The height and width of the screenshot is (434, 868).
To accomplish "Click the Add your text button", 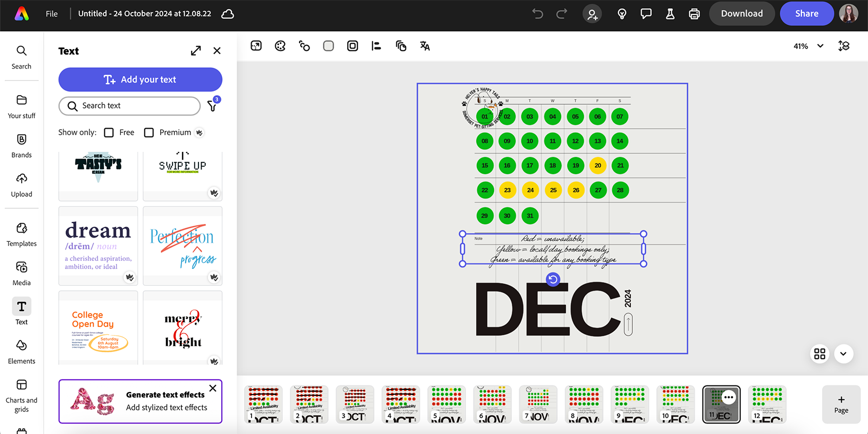I will 140,80.
